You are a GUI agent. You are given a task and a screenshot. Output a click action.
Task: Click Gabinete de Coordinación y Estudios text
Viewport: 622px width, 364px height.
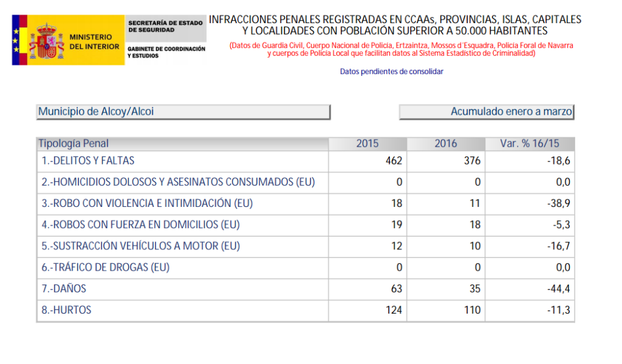166,52
